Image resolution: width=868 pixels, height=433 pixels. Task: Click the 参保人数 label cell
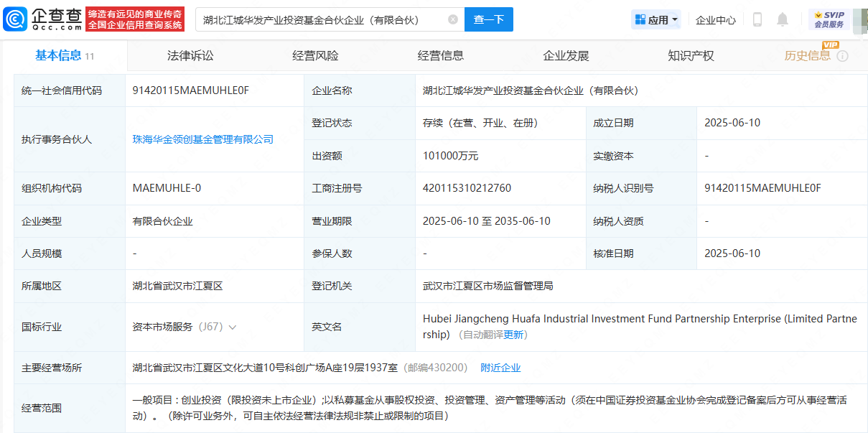pyautogui.click(x=360, y=253)
